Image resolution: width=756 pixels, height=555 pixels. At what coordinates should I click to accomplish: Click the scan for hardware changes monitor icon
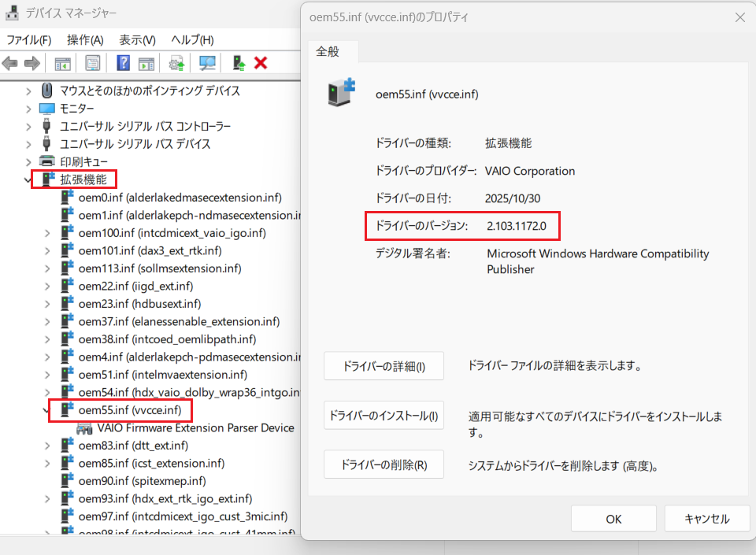(208, 63)
